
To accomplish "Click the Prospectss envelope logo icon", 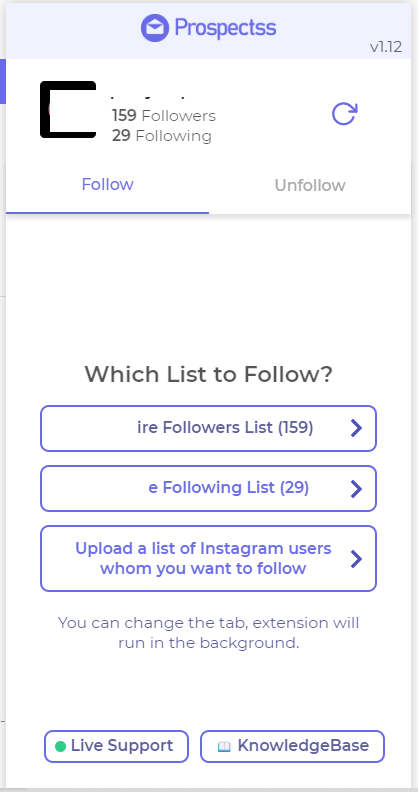I will point(154,28).
